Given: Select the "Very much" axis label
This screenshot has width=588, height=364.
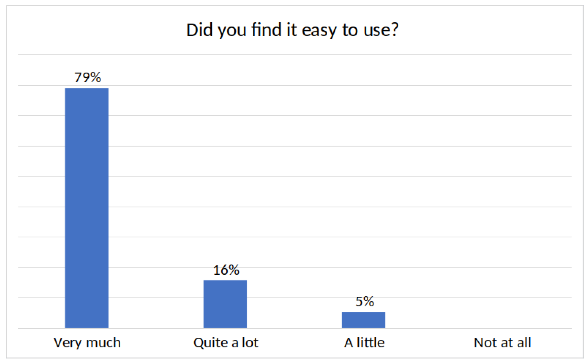Looking at the screenshot, I should 87,343.
